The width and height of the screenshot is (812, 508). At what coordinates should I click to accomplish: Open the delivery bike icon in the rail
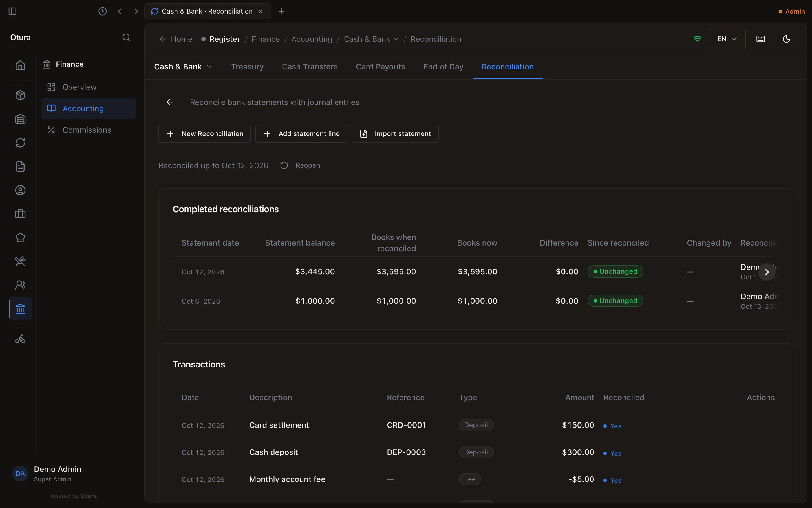coord(21,339)
